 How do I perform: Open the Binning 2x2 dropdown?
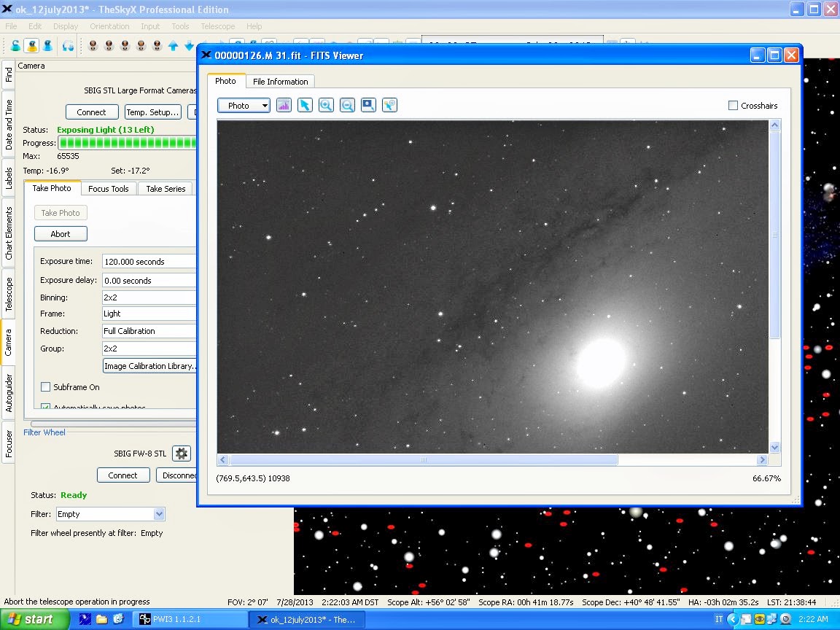149,297
